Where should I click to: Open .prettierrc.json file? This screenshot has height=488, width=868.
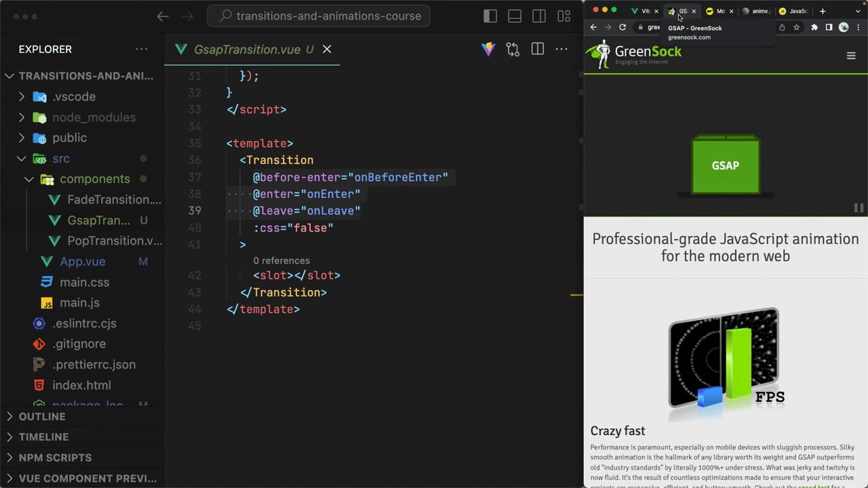coord(82,365)
